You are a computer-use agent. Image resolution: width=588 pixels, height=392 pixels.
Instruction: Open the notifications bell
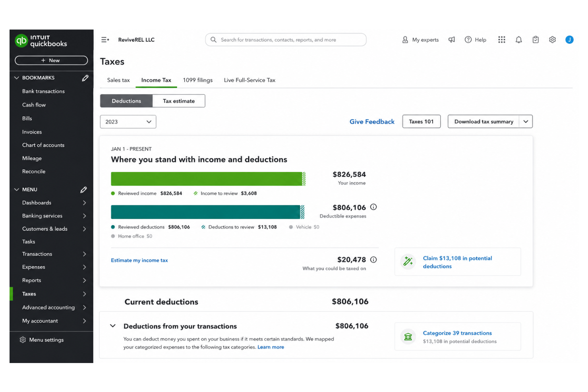tap(519, 40)
